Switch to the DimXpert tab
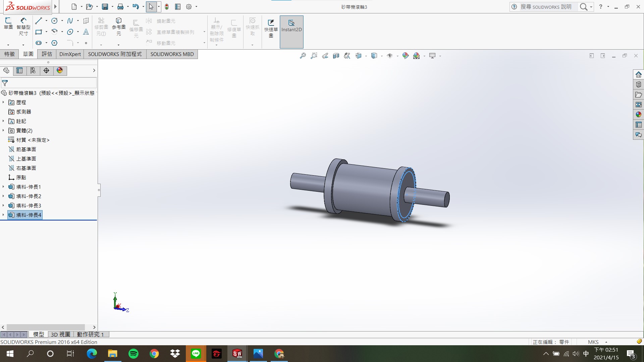Image resolution: width=644 pixels, height=362 pixels. click(70, 54)
